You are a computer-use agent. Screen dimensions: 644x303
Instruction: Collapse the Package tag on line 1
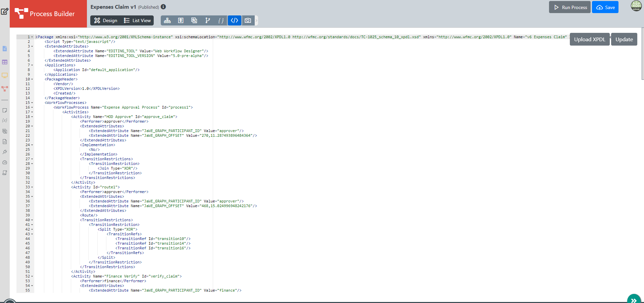32,37
